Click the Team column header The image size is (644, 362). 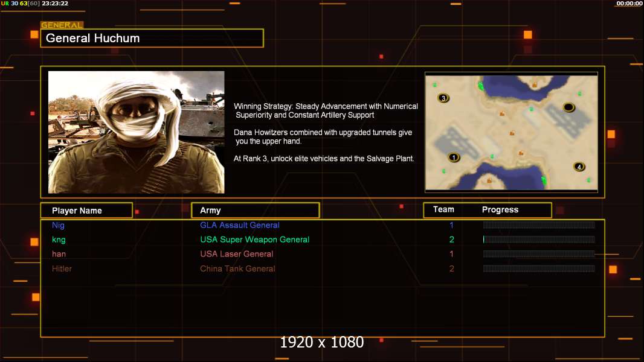pos(443,209)
